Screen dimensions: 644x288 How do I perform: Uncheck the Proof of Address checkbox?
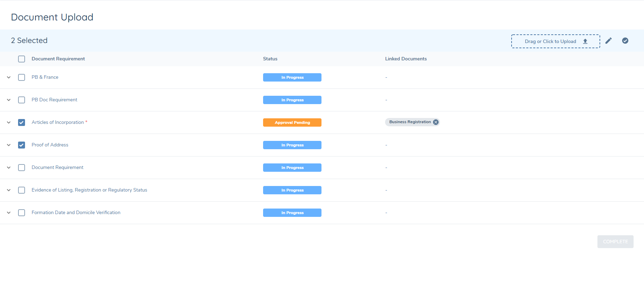coord(22,145)
